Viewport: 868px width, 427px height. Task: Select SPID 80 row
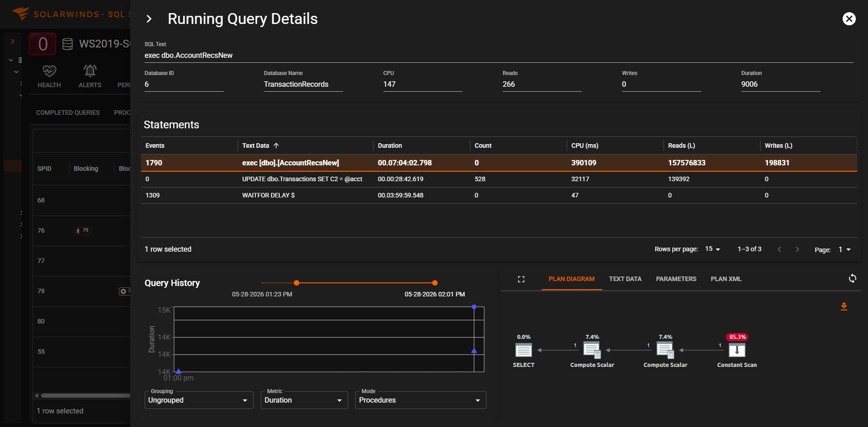click(x=82, y=321)
